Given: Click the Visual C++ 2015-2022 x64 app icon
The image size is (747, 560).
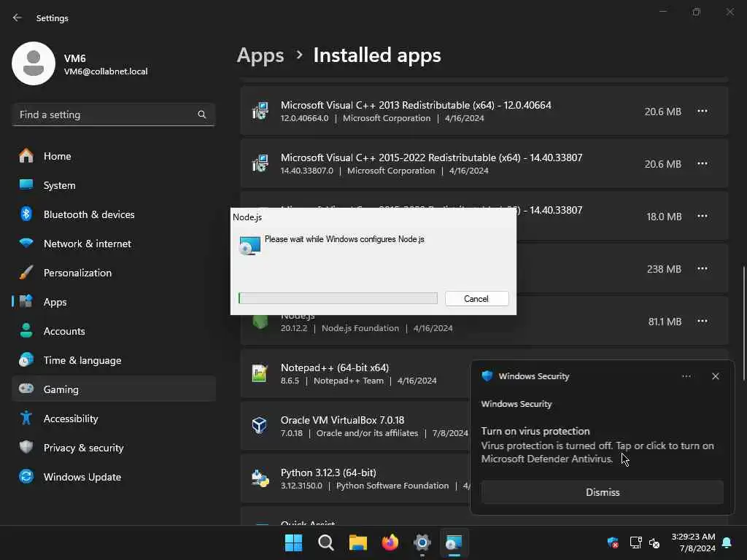Looking at the screenshot, I should point(260,163).
